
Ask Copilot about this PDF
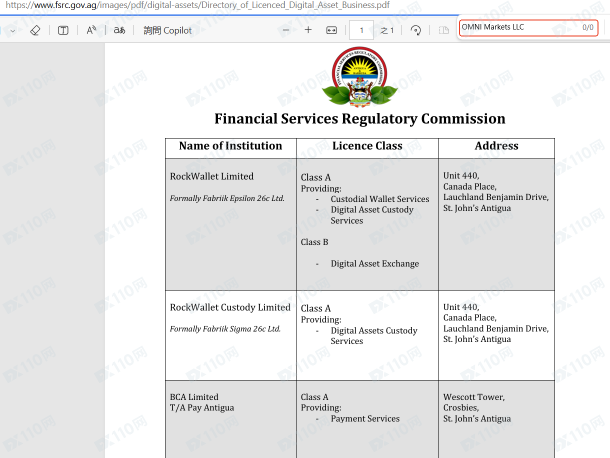coord(167,30)
